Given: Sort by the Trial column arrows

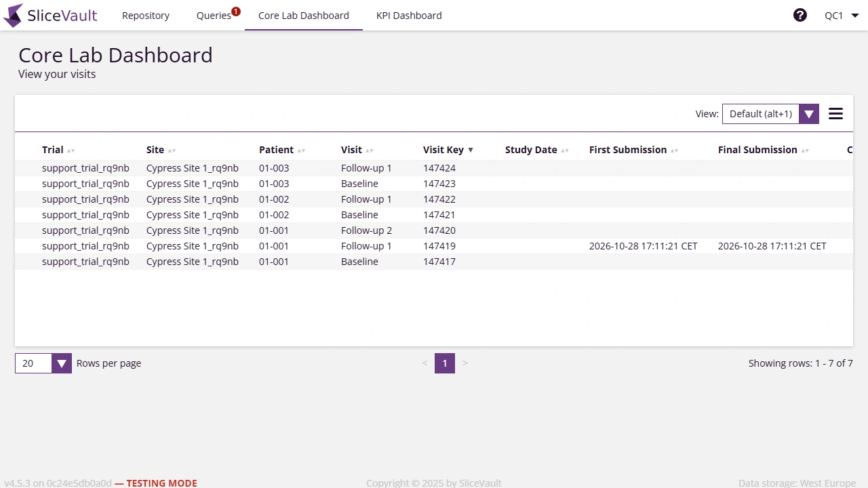Looking at the screenshot, I should (71, 150).
